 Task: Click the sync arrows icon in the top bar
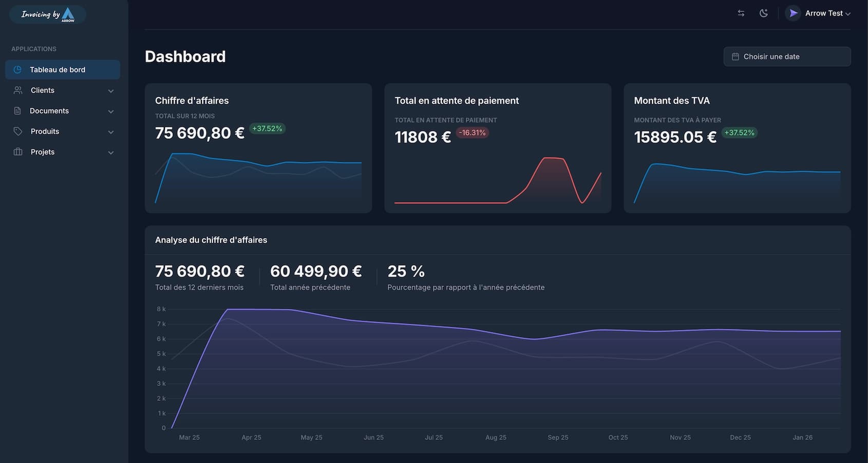(x=741, y=13)
